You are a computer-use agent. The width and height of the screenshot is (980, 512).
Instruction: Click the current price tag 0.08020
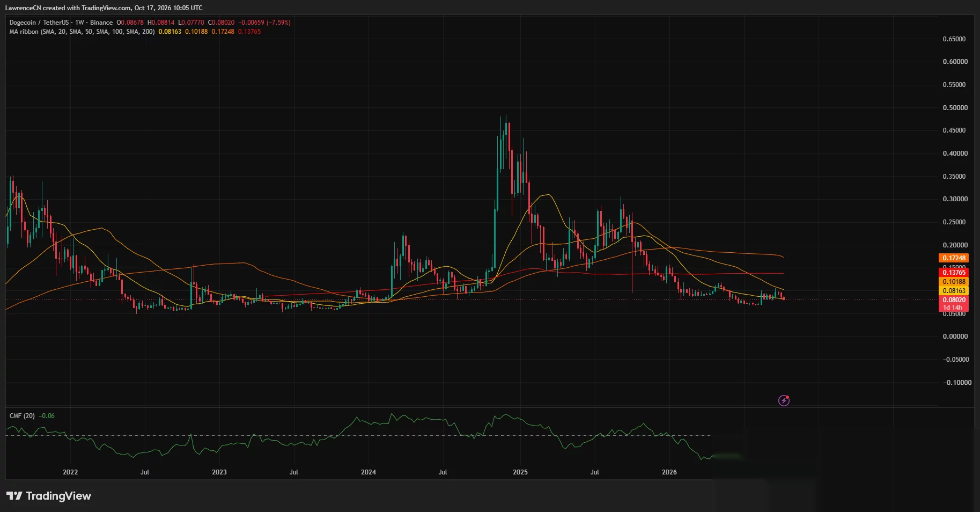point(954,300)
